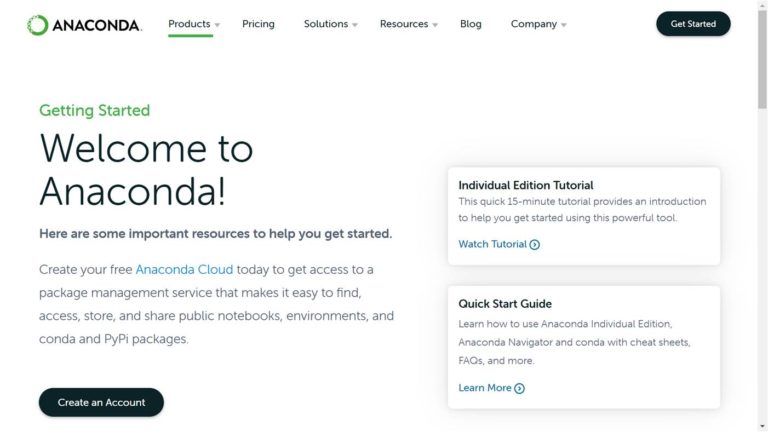Follow the Anaconda Cloud link in the paragraph

pyautogui.click(x=184, y=269)
